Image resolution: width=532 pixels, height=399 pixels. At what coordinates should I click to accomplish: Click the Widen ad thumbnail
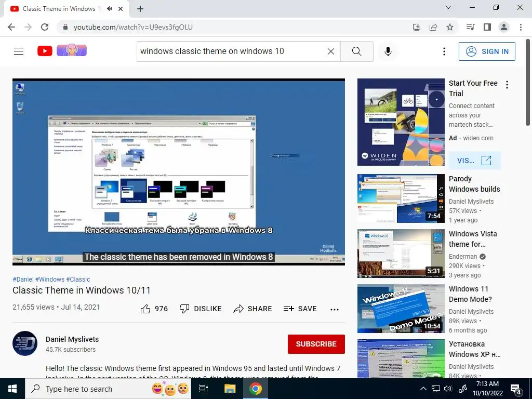click(x=401, y=122)
